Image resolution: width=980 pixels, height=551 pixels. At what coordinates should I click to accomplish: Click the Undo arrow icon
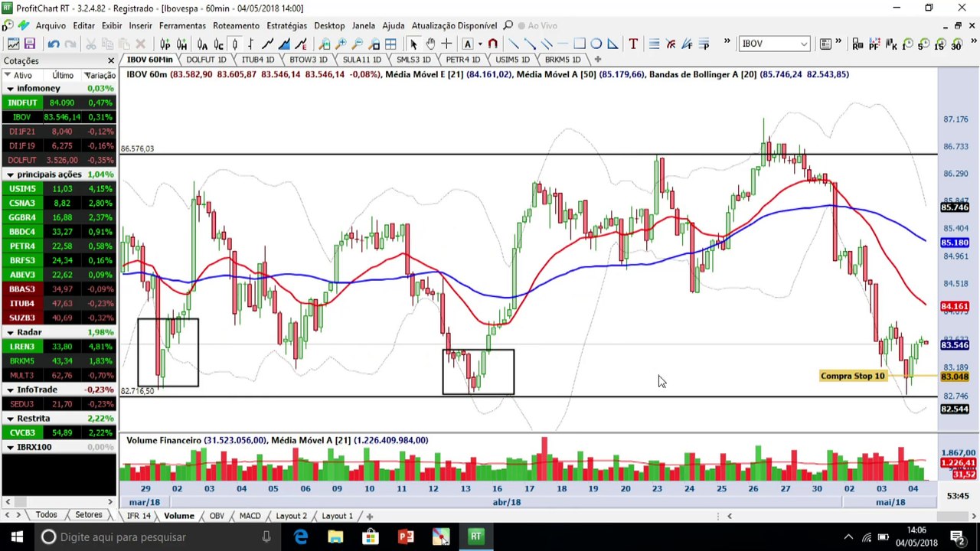[54, 44]
